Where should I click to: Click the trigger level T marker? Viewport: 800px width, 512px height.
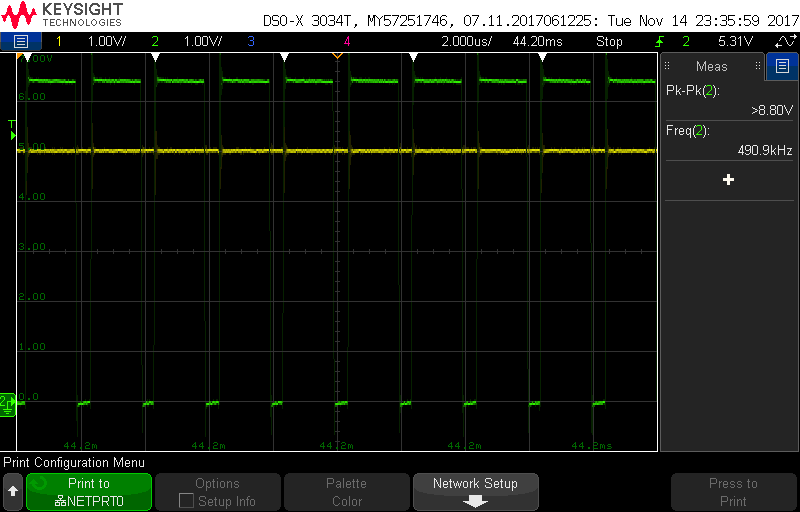12,130
